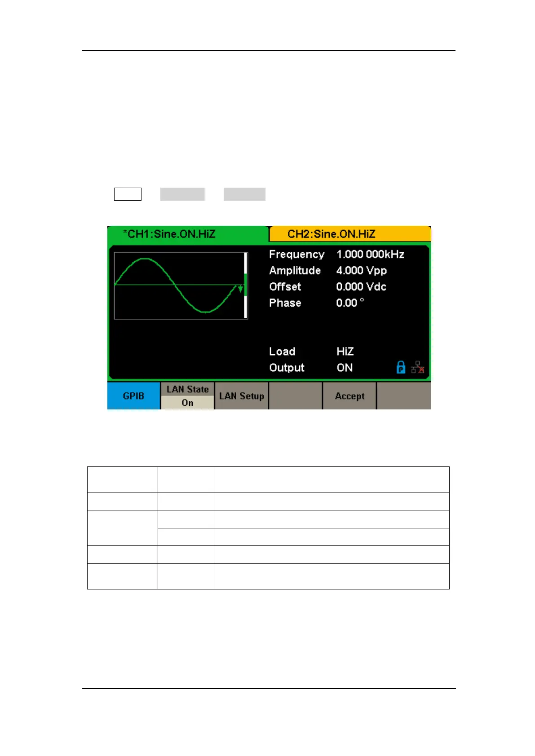Click the white outlined key box above screen
Screen dimensions: 535x756
coord(128,194)
